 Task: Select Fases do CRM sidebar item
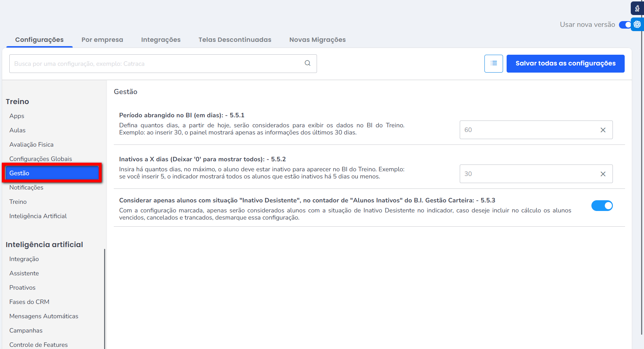29,302
